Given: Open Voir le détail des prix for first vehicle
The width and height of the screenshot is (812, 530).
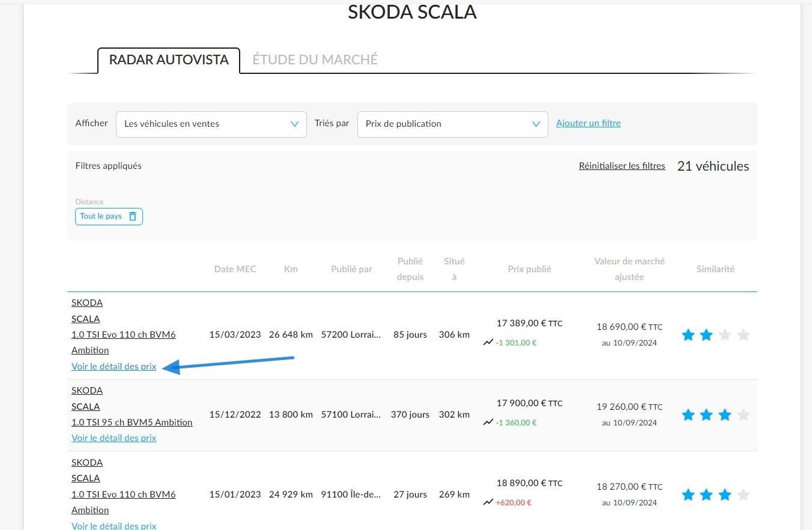Looking at the screenshot, I should (x=114, y=367).
